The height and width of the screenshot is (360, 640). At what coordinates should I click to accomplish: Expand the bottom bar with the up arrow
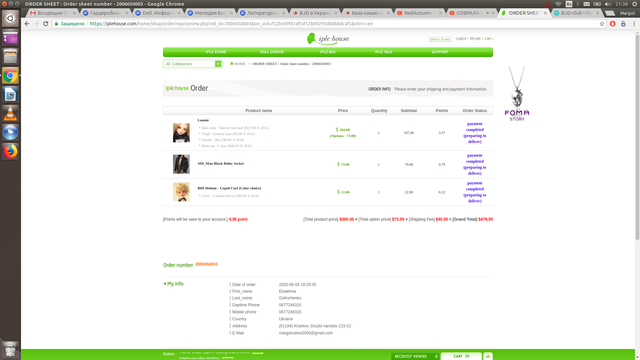(488, 356)
